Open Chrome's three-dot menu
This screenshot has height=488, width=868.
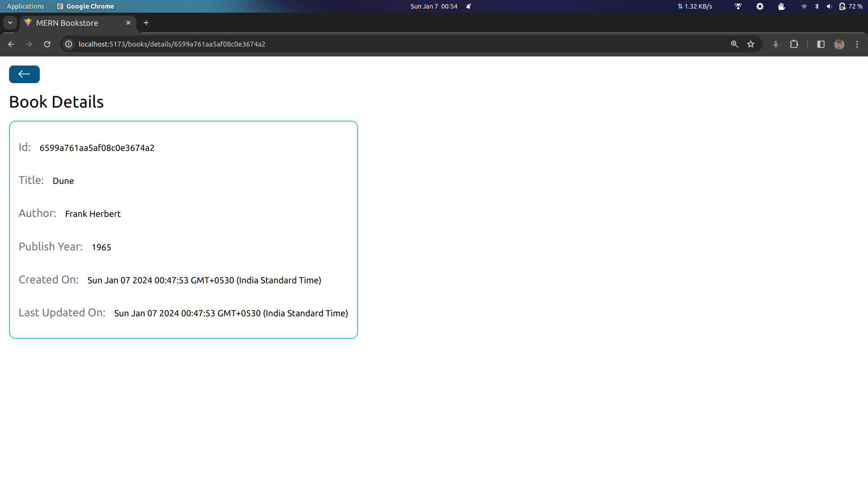857,44
